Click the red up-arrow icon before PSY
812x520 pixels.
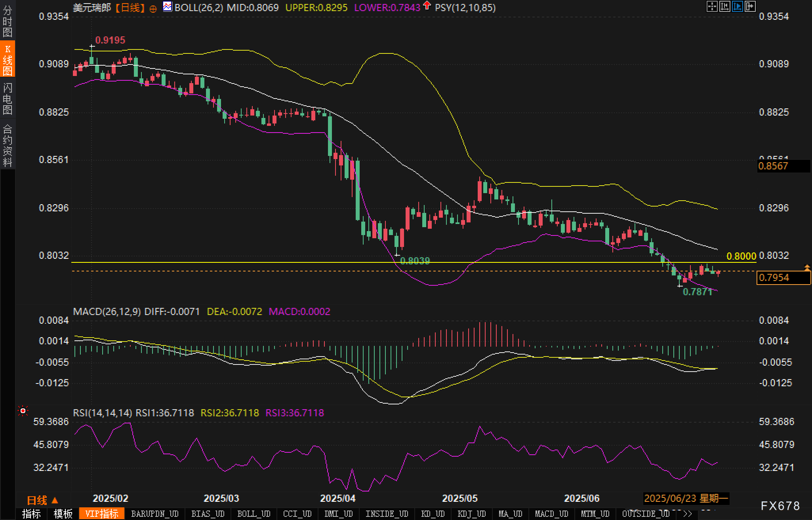[427, 6]
